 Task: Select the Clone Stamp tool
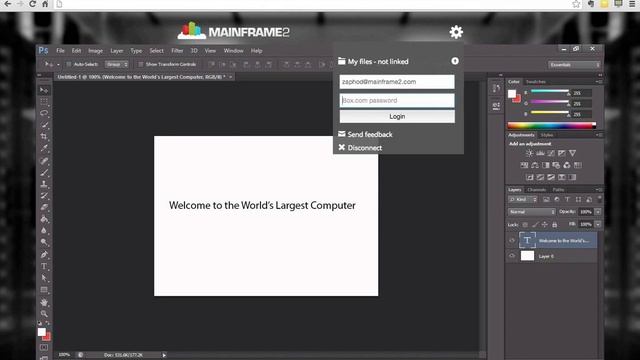44,184
